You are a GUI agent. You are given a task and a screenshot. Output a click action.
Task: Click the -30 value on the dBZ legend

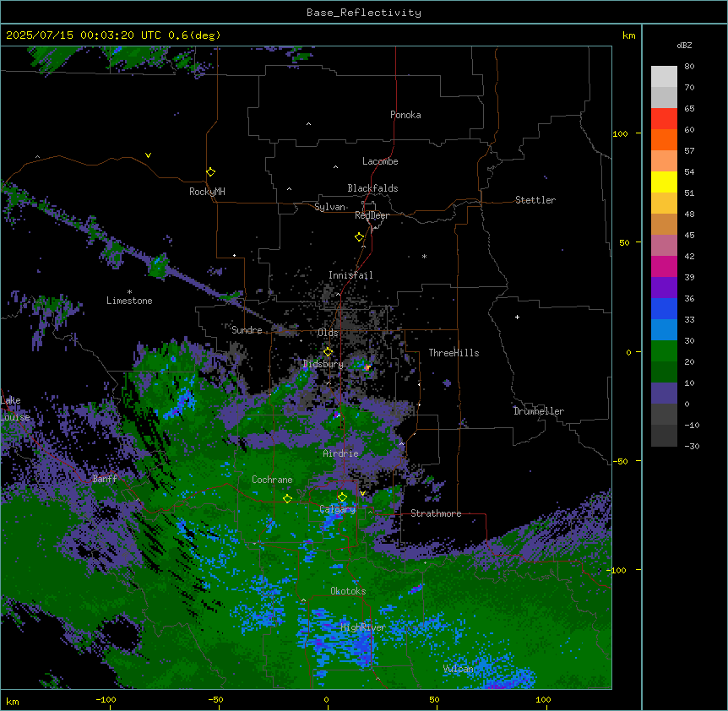tap(692, 446)
